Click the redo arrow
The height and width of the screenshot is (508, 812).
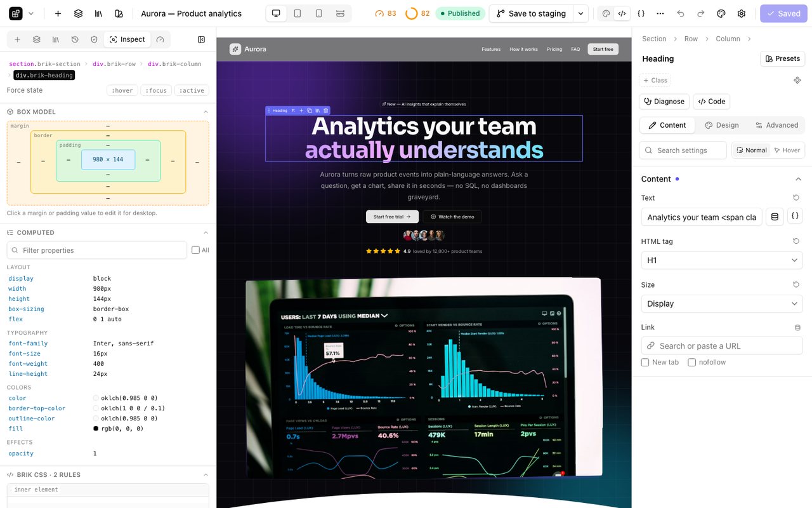pyautogui.click(x=701, y=13)
